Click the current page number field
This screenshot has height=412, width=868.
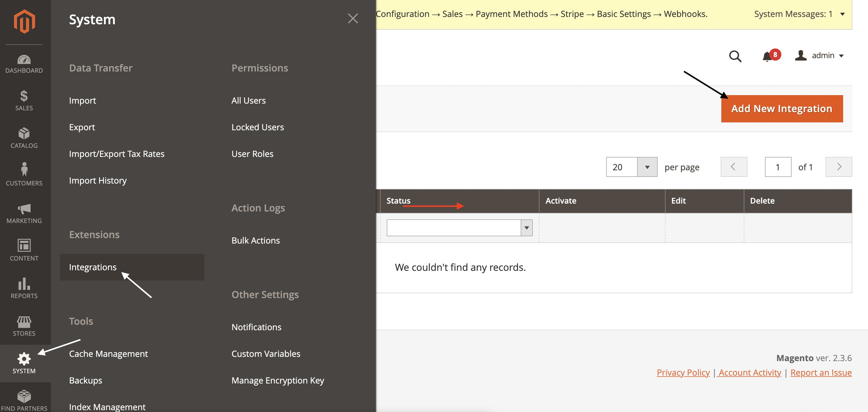click(778, 167)
